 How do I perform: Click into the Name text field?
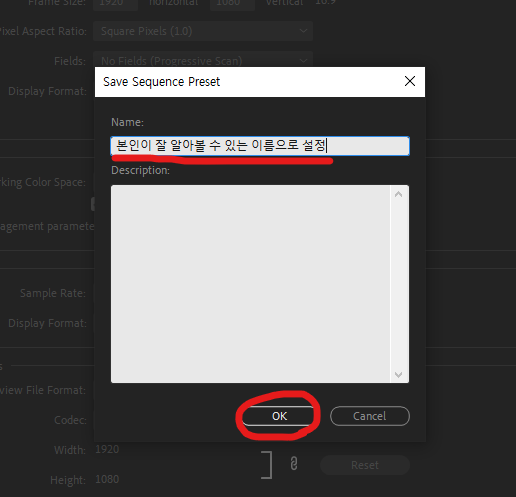[x=260, y=146]
